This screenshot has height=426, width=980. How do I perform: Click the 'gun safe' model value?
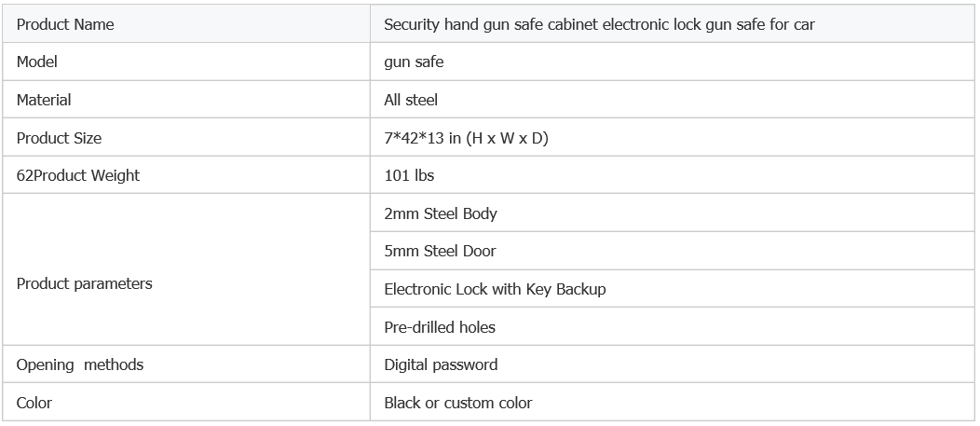pyautogui.click(x=414, y=62)
